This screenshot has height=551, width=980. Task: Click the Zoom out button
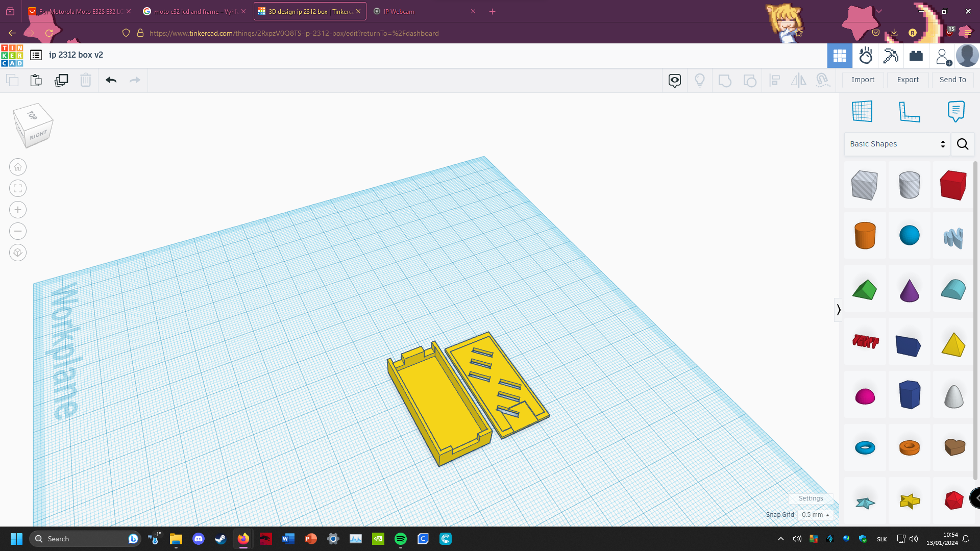18,231
